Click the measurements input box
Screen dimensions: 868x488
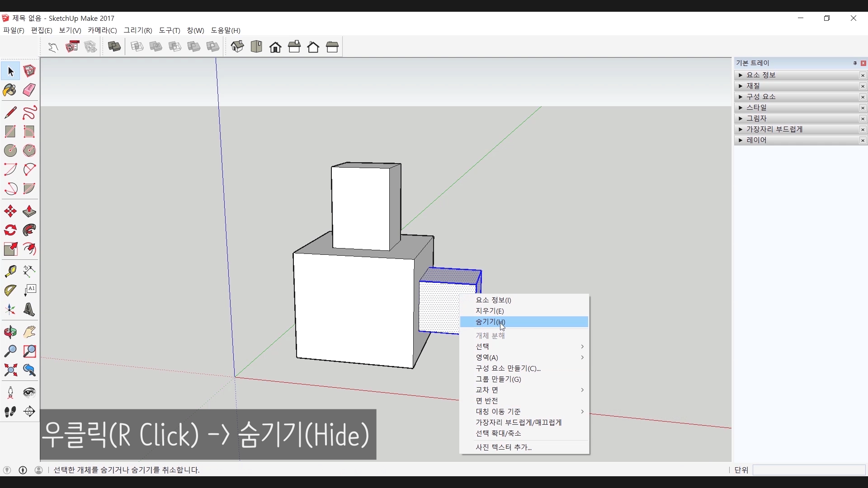point(808,470)
